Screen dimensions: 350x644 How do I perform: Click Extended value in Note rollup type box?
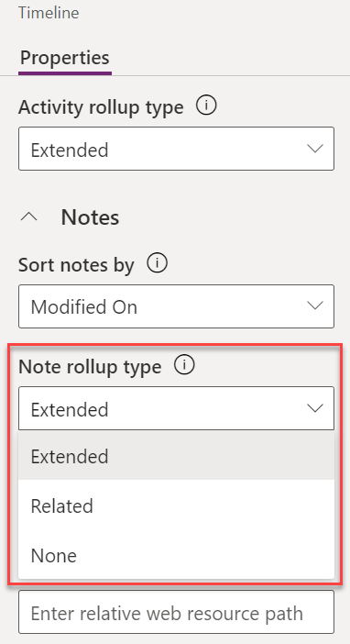click(70, 409)
